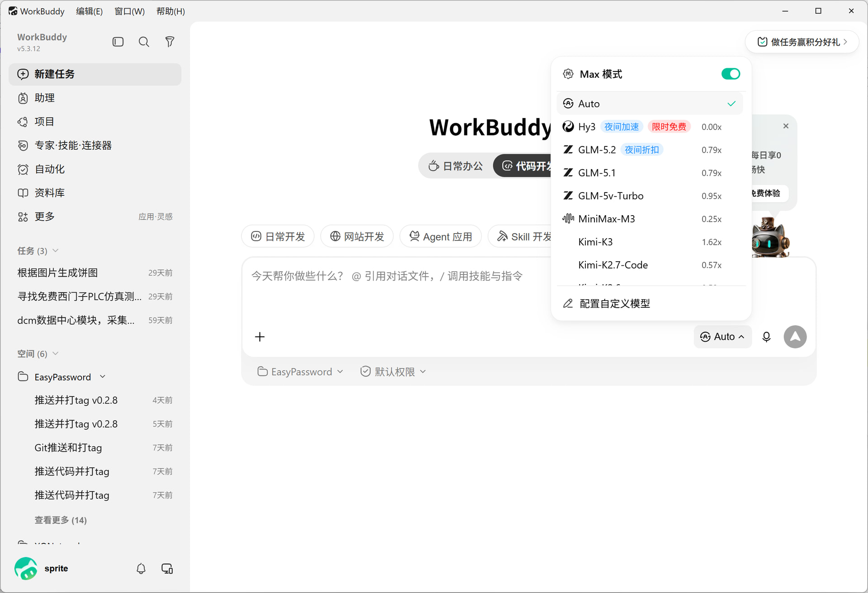Open the EasyPassword workspace dropdown below input
The height and width of the screenshot is (593, 868).
(x=300, y=372)
